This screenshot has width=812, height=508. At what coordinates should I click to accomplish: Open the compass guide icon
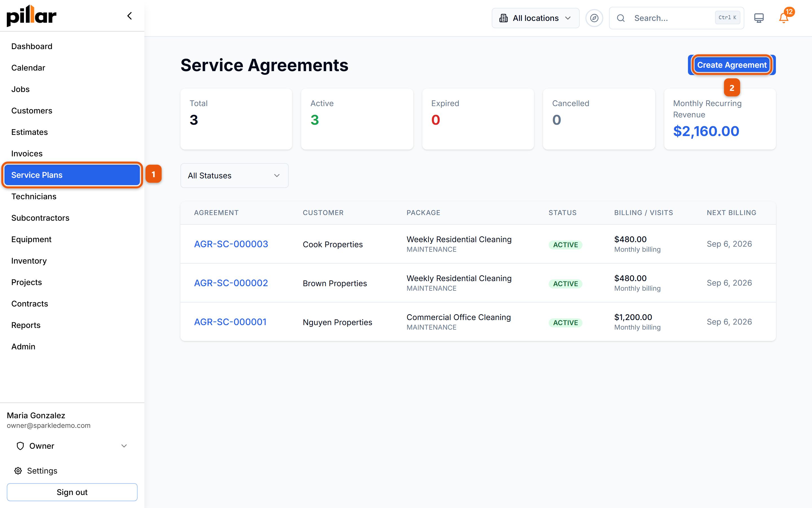pos(594,18)
